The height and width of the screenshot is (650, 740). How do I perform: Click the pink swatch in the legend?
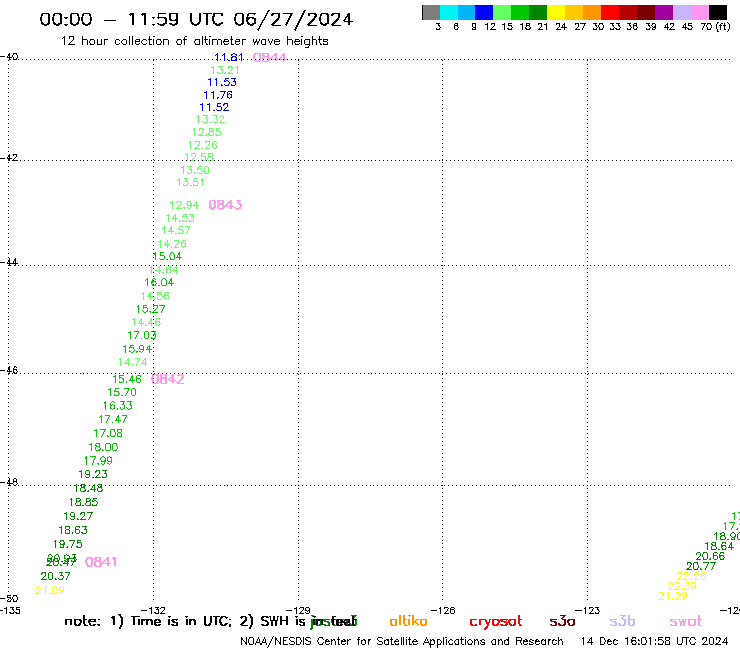700,12
